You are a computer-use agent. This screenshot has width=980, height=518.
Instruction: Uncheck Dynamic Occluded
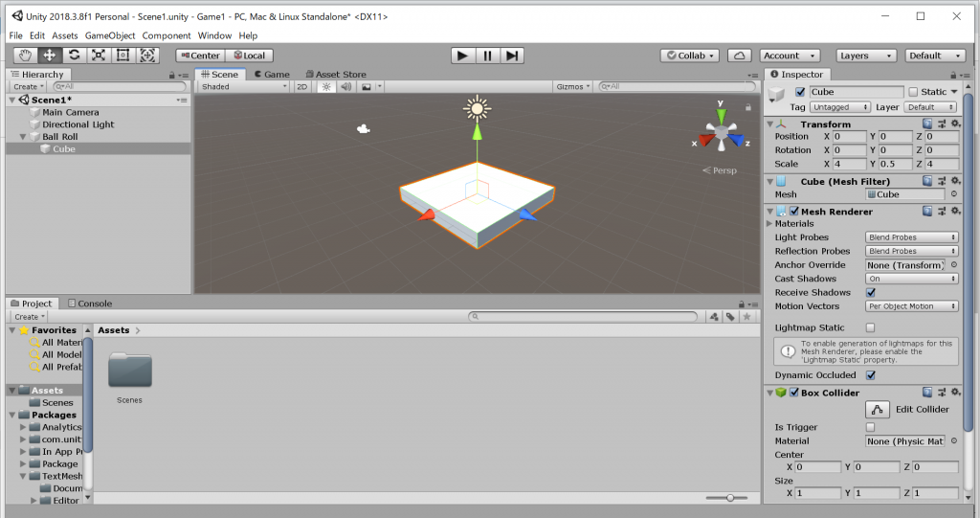click(871, 375)
